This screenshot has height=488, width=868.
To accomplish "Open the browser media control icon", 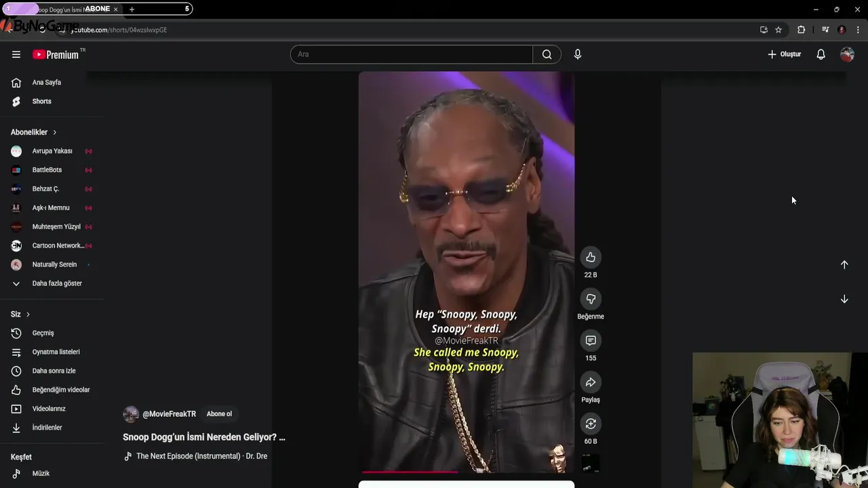I will (x=825, y=30).
